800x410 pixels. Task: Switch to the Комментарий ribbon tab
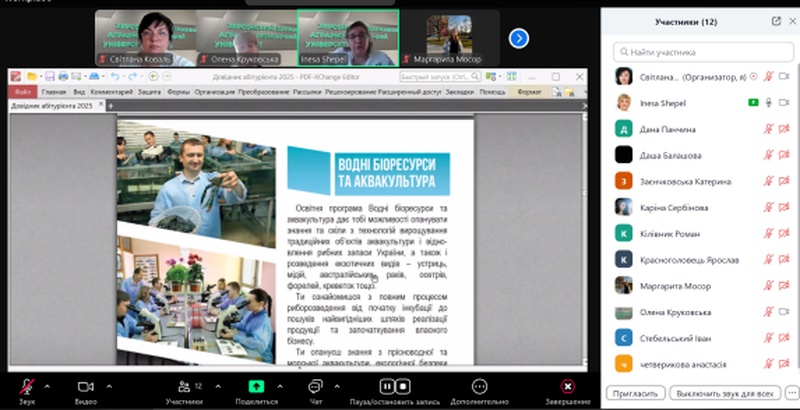(x=112, y=92)
